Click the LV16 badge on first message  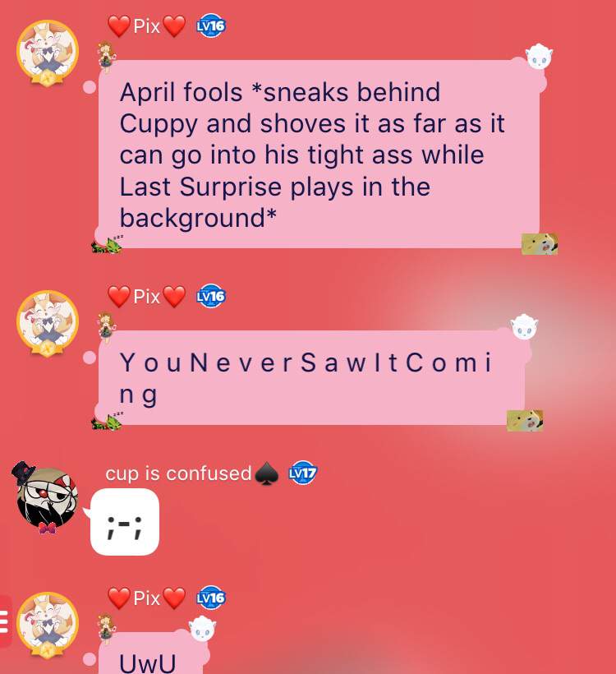210,26
